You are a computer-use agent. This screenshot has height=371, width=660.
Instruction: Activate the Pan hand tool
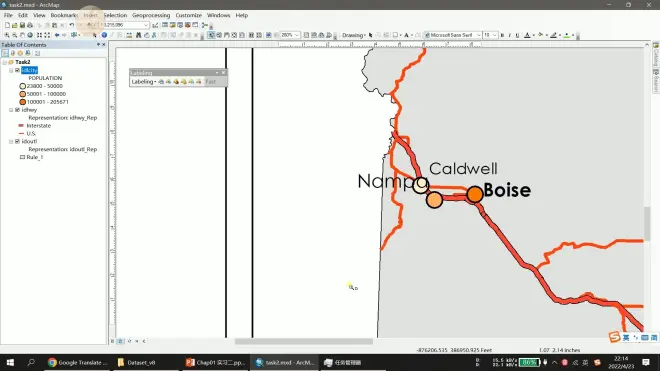22,35
